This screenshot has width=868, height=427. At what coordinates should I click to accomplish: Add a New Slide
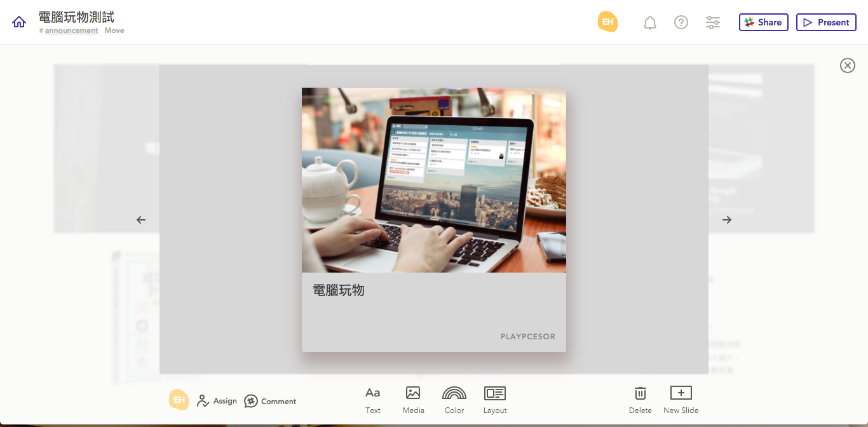[681, 400]
